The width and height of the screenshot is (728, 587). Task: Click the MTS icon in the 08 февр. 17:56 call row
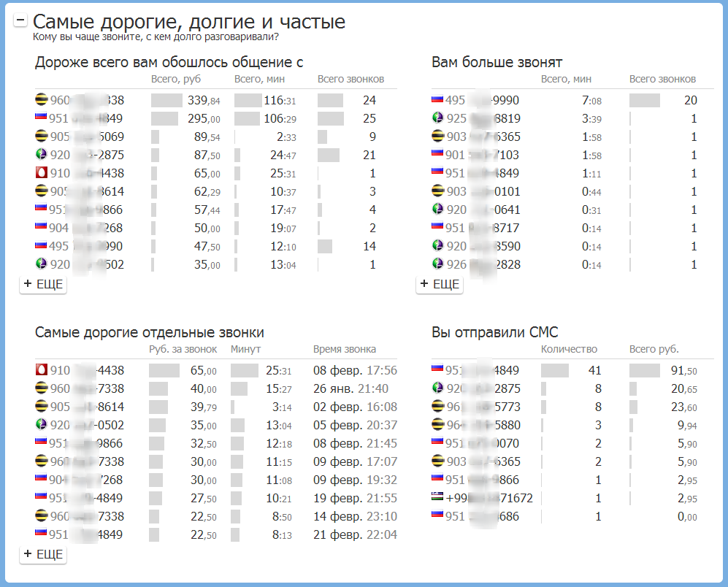tap(42, 369)
